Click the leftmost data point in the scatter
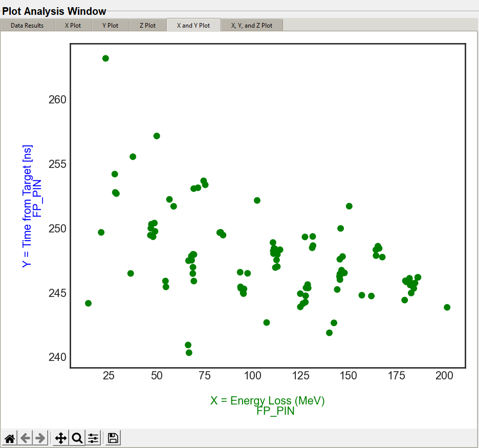479x448 pixels. [88, 303]
